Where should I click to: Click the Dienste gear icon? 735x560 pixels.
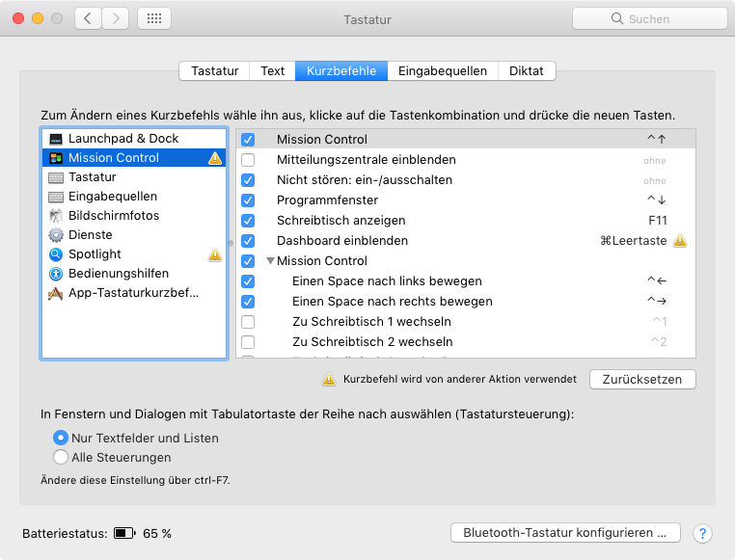[56, 235]
